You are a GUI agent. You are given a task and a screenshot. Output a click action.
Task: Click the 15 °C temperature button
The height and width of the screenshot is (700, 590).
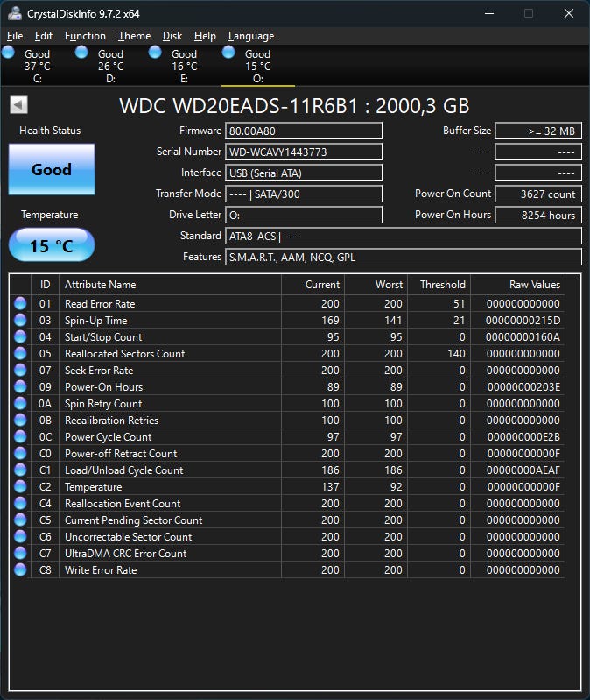pyautogui.click(x=52, y=245)
